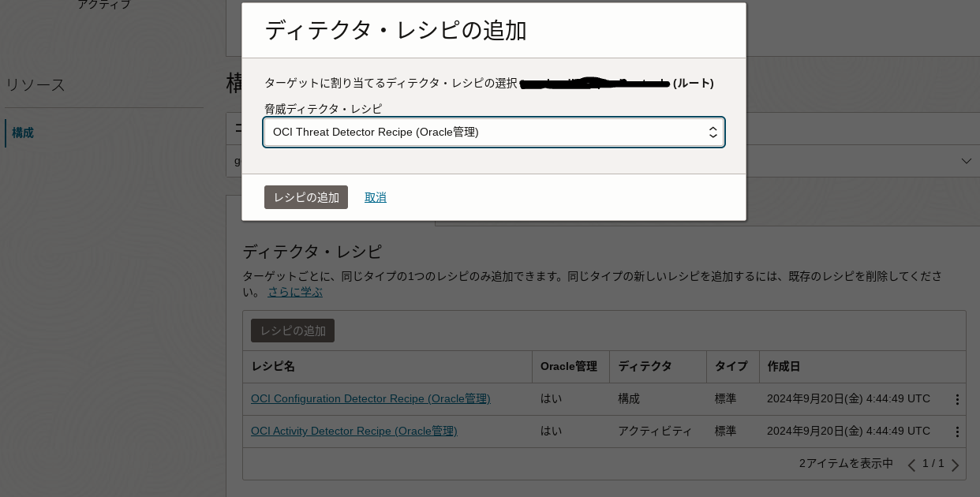This screenshot has width=980, height=497.
Task: Click the up-down chevron on the recipe selector
Action: (x=713, y=132)
